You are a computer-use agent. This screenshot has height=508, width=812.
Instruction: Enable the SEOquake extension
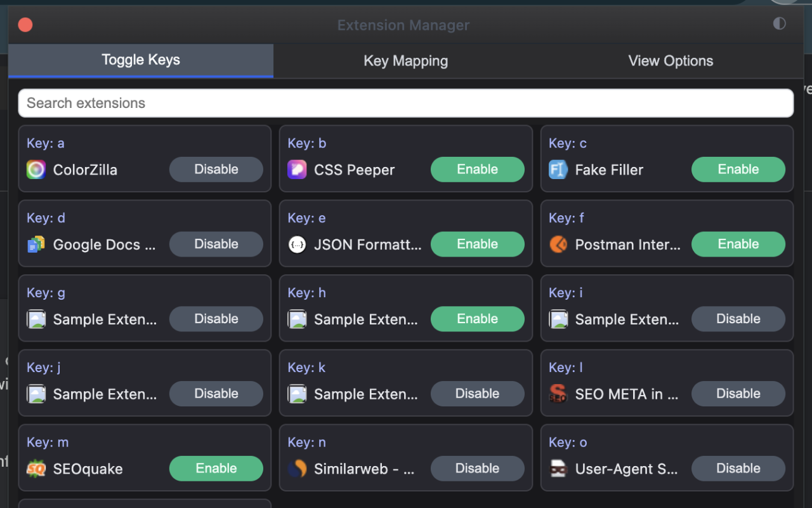tap(216, 469)
